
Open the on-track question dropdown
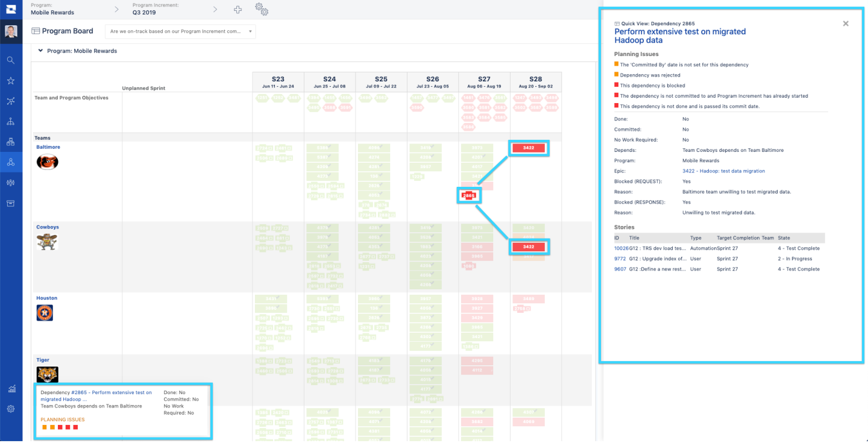pos(180,31)
